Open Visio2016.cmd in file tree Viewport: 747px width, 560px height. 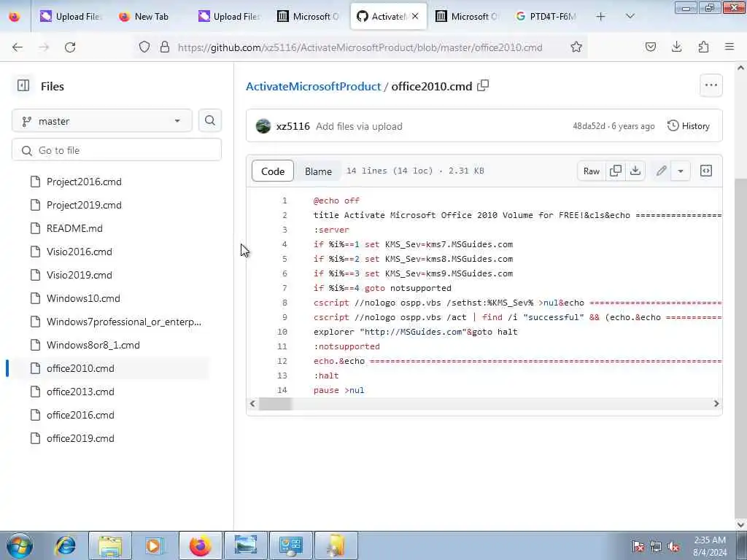(79, 252)
